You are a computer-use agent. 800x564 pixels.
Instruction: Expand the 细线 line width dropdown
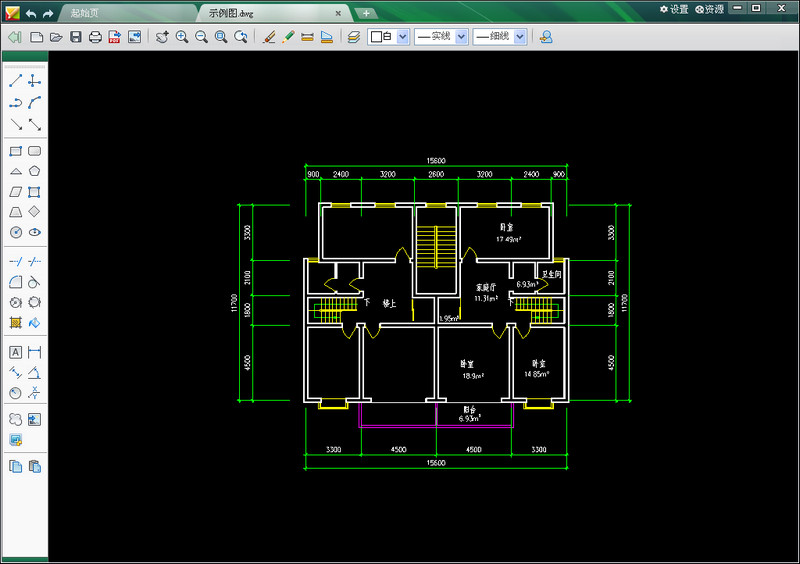point(519,37)
